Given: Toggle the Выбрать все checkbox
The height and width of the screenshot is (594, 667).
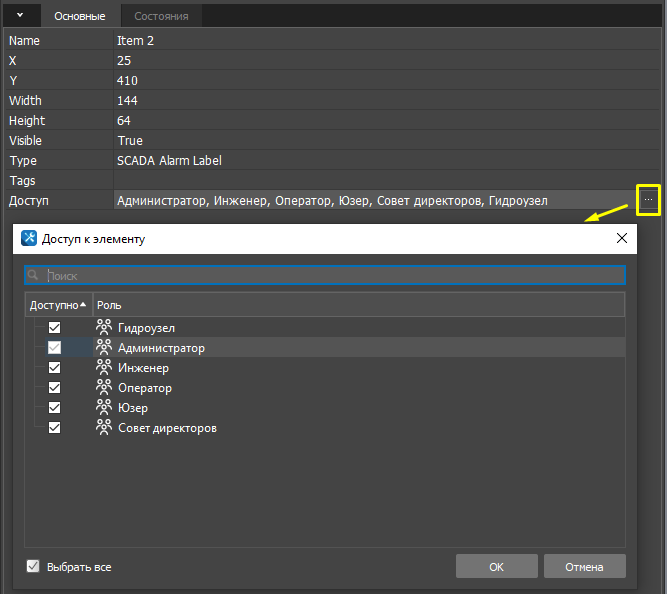Looking at the screenshot, I should 33,566.
